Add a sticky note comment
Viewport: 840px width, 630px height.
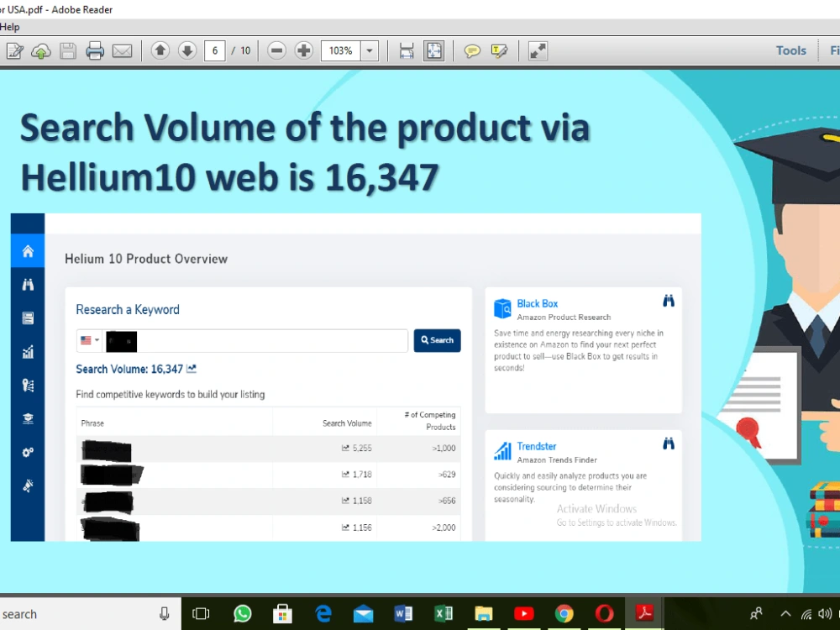tap(472, 51)
